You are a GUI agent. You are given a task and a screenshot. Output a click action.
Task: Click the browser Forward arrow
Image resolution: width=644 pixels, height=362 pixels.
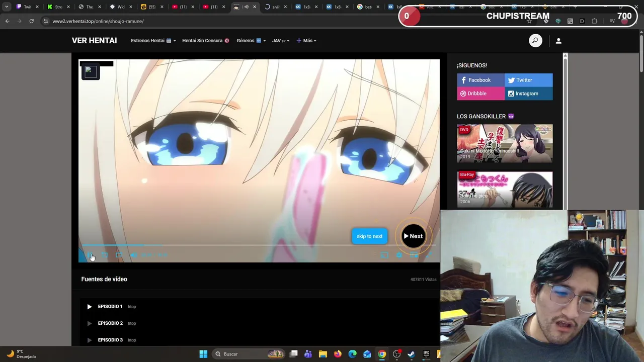click(x=19, y=21)
